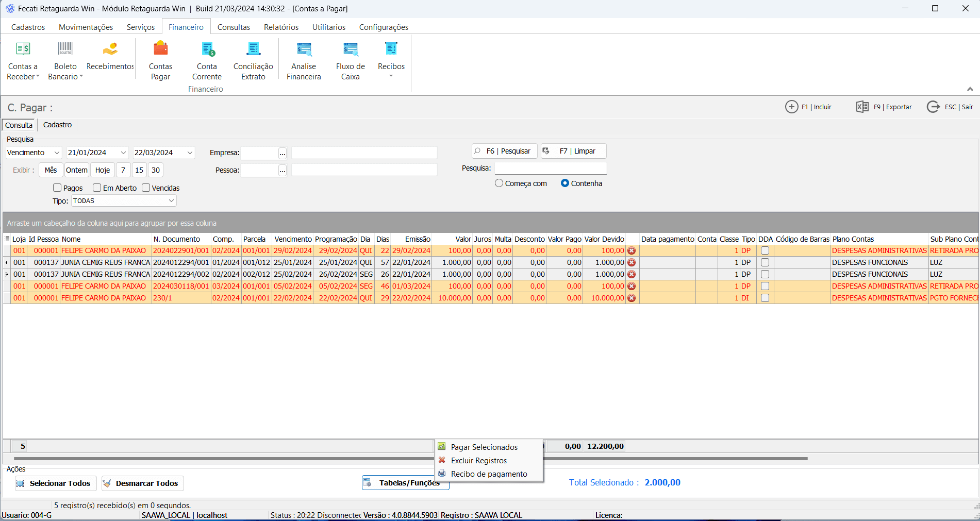
Task: Open the end date 22/03/2024 picker
Action: click(190, 153)
